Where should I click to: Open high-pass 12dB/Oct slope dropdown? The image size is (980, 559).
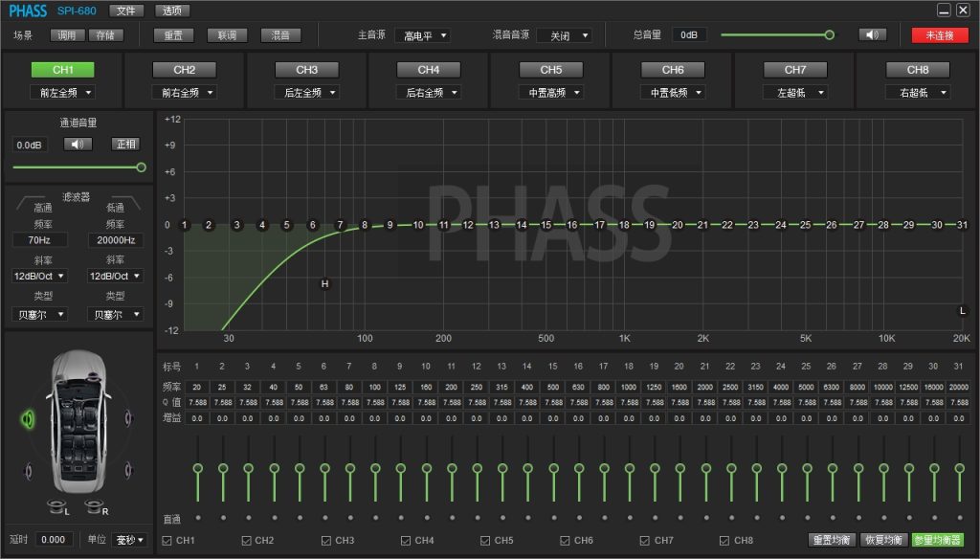click(39, 276)
